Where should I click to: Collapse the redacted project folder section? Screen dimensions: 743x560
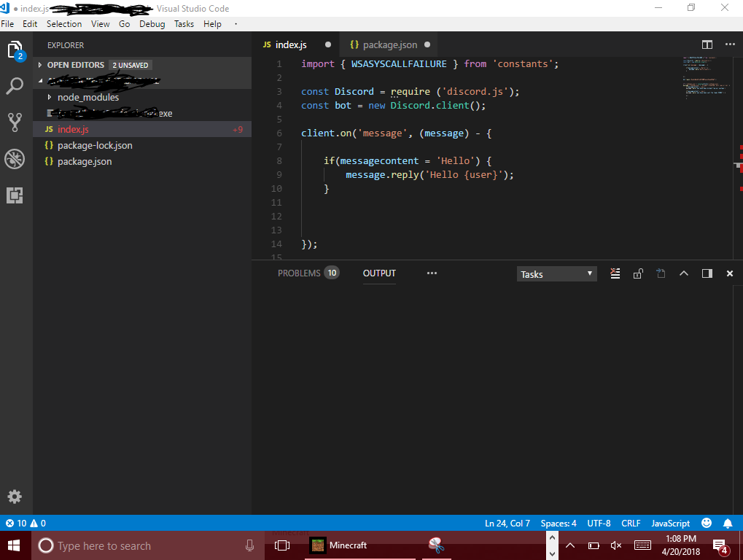point(142,80)
